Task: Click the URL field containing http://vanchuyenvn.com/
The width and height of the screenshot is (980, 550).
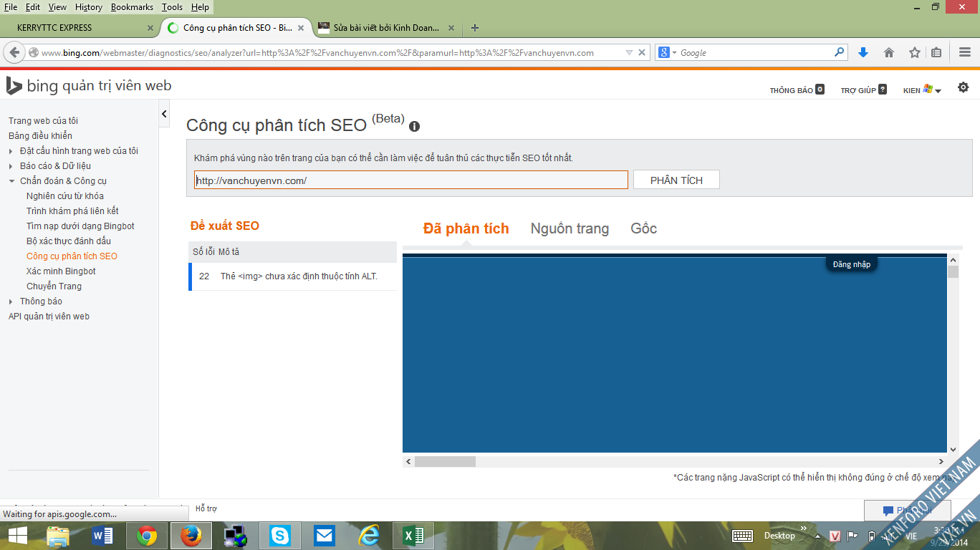Action: pos(411,180)
